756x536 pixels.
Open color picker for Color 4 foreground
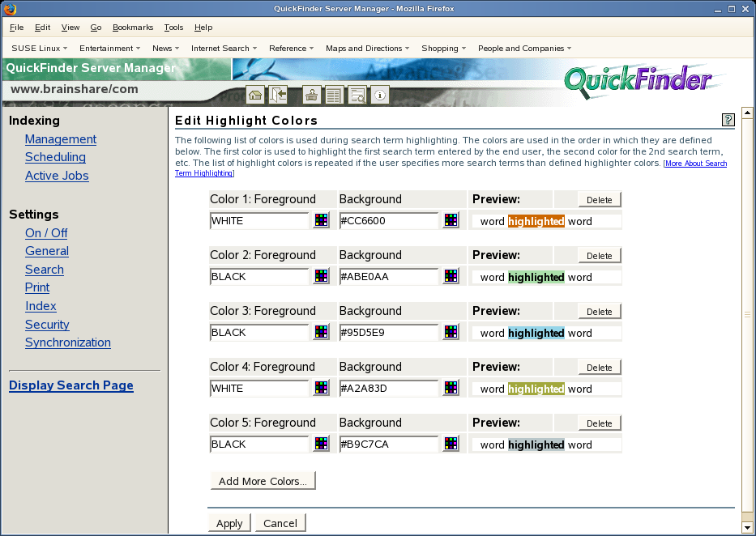(321, 388)
